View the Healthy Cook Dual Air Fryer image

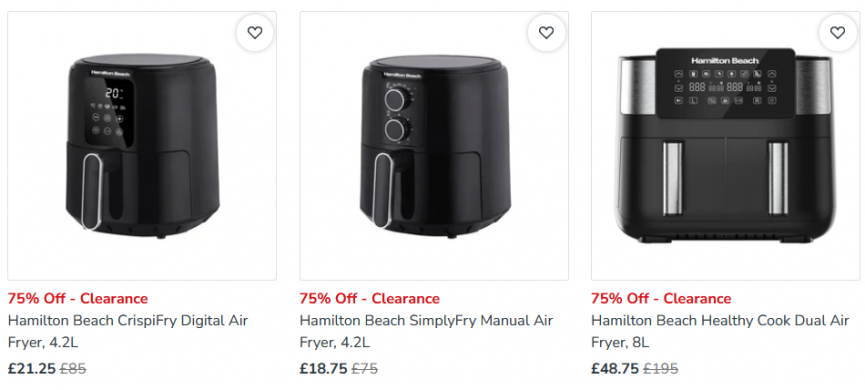725,146
